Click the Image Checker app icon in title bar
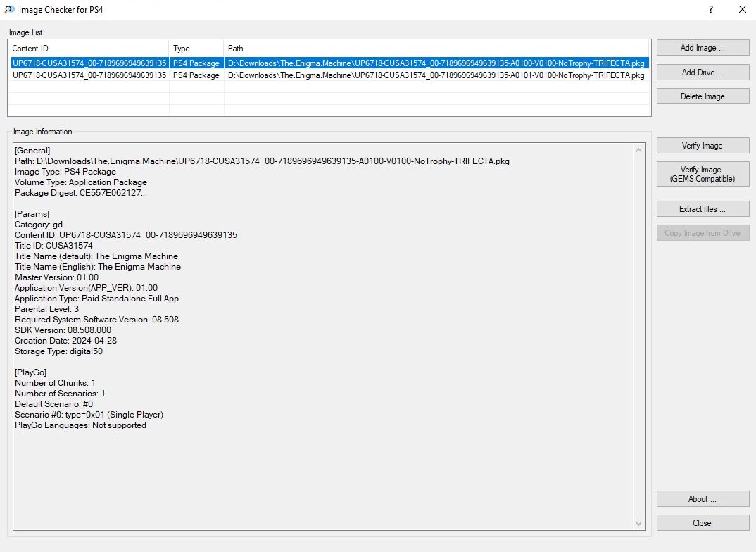The height and width of the screenshot is (552, 756). (x=9, y=9)
